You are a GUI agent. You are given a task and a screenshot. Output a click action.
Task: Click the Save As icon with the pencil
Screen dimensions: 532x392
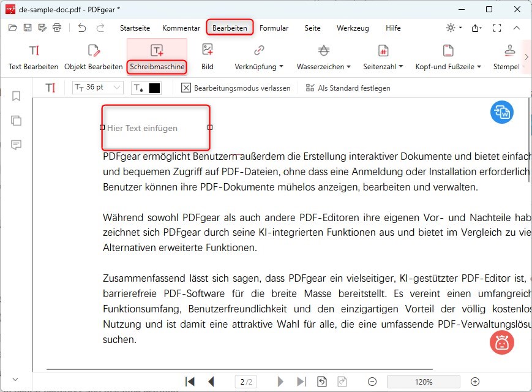pyautogui.click(x=42, y=28)
